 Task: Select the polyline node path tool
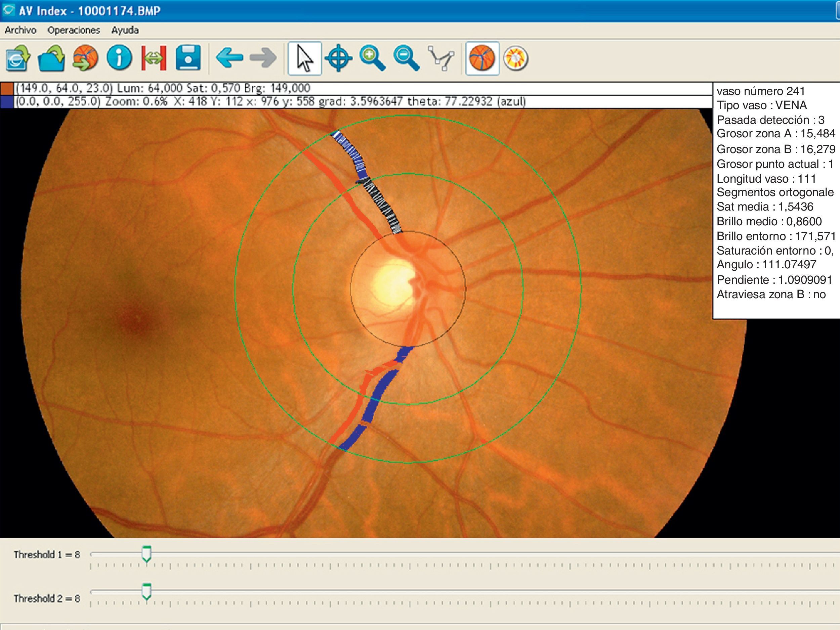pos(440,58)
